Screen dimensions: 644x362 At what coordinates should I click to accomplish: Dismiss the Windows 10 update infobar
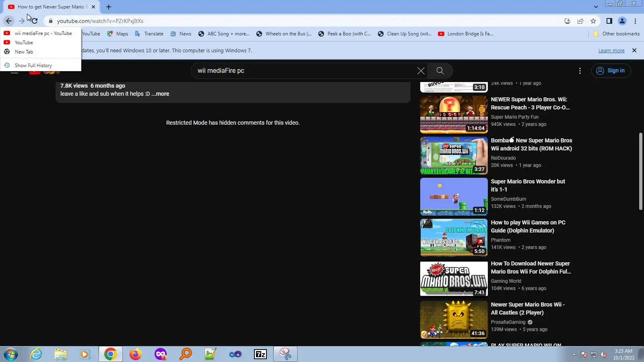tap(634, 50)
